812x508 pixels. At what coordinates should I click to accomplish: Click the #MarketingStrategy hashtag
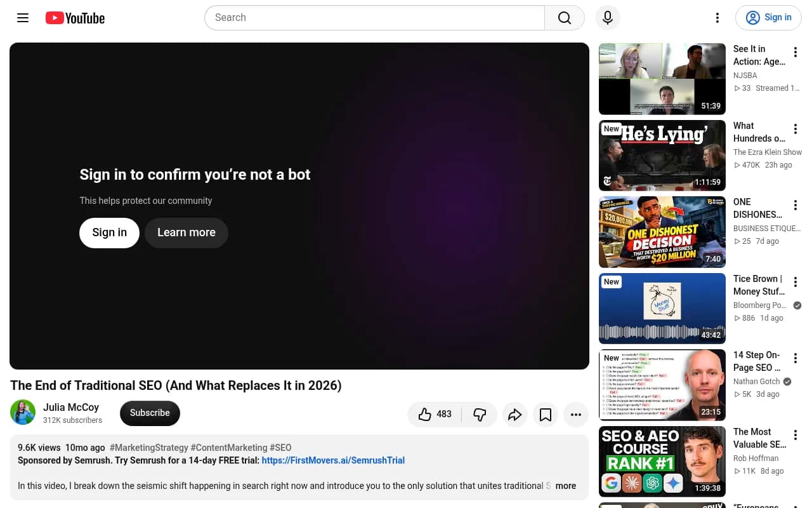(x=149, y=448)
